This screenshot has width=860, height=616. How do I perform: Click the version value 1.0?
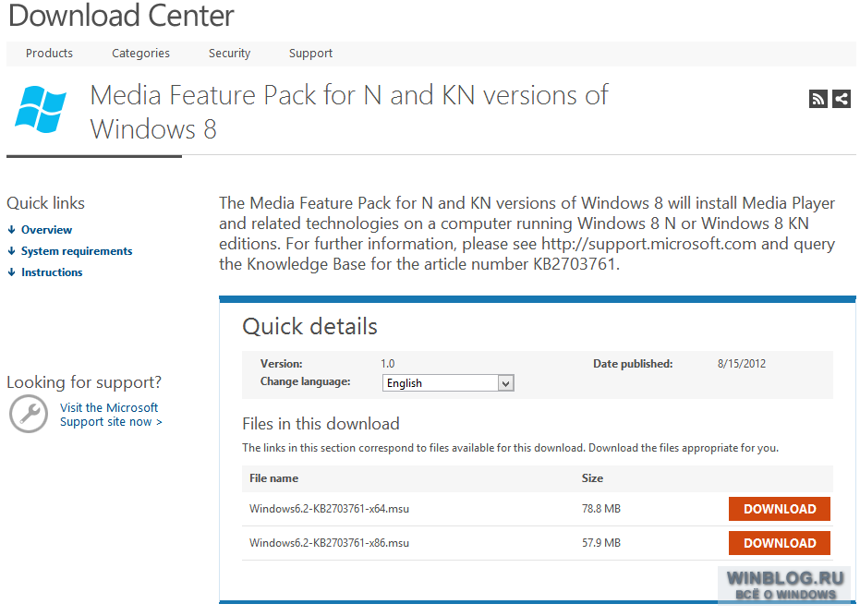tap(388, 364)
